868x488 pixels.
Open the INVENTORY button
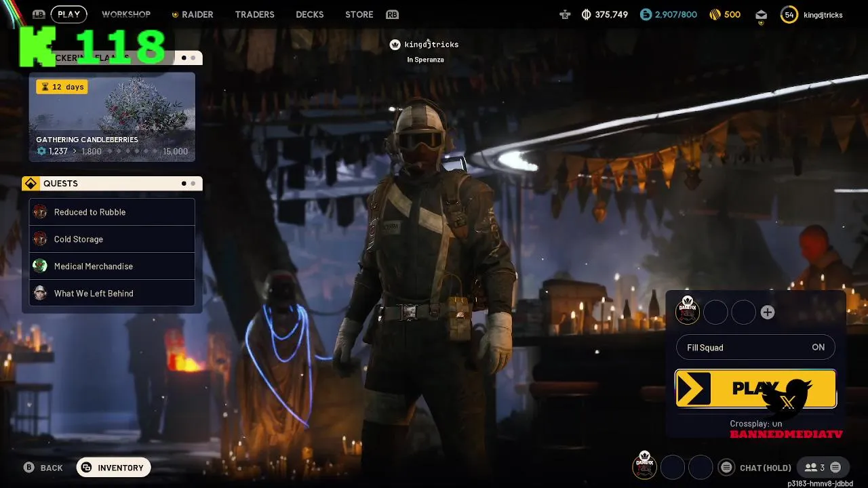[113, 468]
